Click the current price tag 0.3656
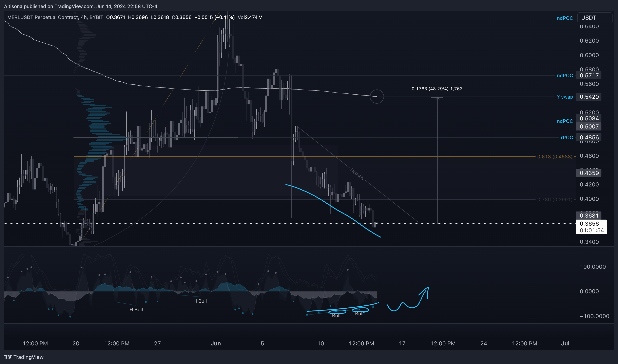The height and width of the screenshot is (364, 618). coord(589,224)
